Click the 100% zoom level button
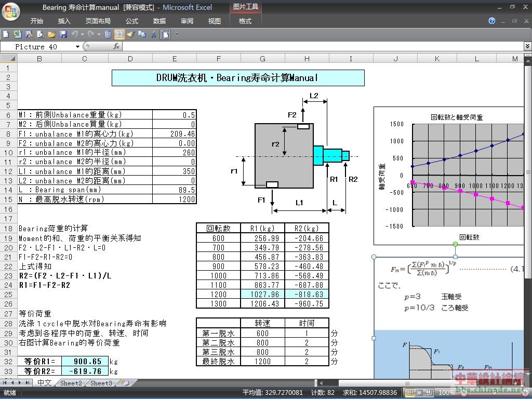532x399 pixels. 446,393
